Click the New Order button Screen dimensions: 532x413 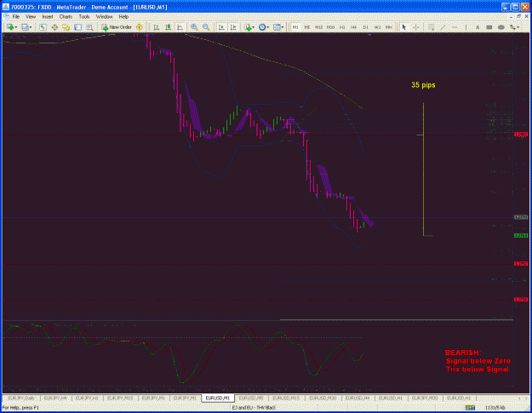click(x=117, y=27)
